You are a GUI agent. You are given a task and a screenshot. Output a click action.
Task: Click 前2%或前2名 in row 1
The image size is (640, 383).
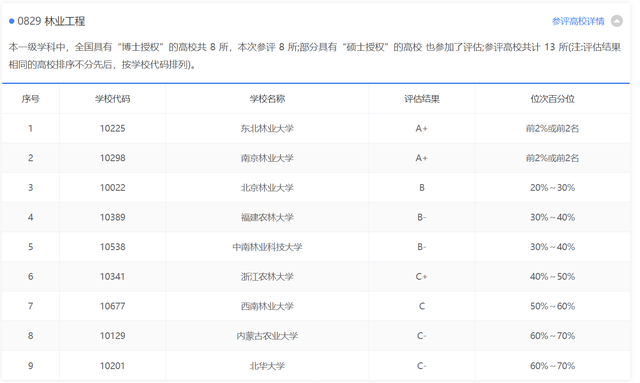553,129
